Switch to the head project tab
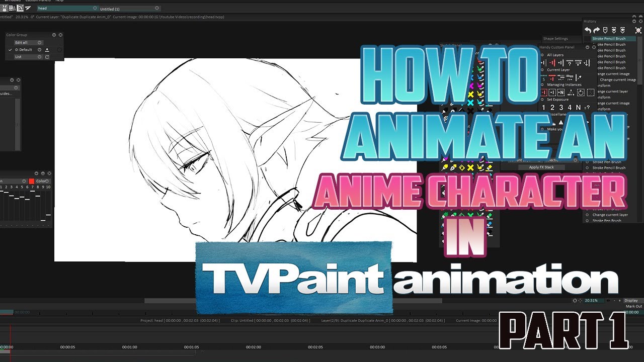644x362 pixels. pos(67,8)
